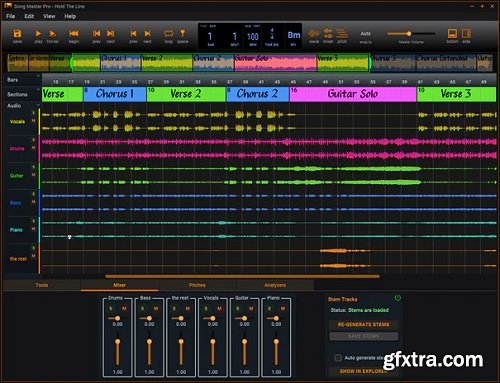
Task: Click the second prev icon (before loop)
Action: click(x=133, y=34)
